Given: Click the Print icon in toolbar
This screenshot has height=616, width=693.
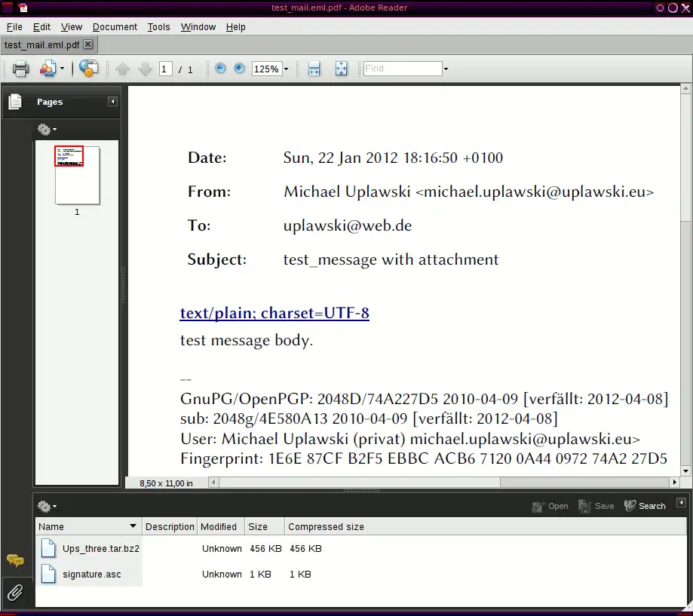Looking at the screenshot, I should (20, 69).
